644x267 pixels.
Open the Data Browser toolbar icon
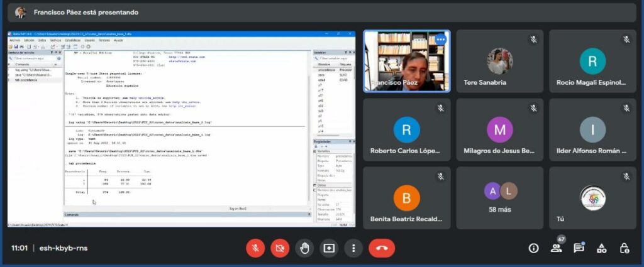[69, 46]
